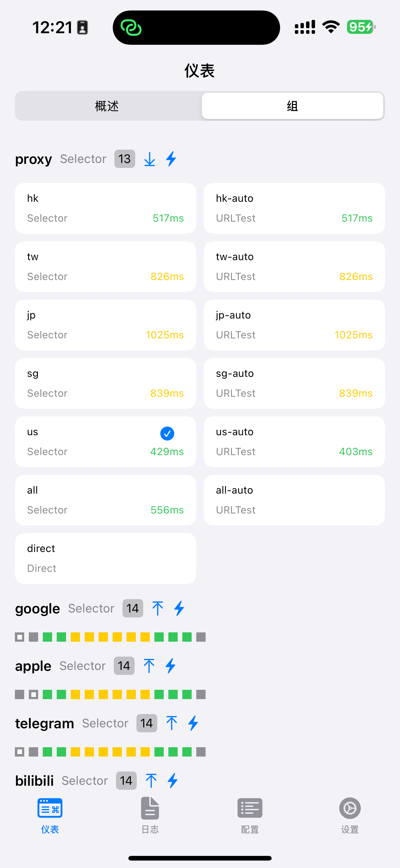This screenshot has width=400, height=868.
Task: Select the us-auto URLTest outbound
Action: pos(294,442)
